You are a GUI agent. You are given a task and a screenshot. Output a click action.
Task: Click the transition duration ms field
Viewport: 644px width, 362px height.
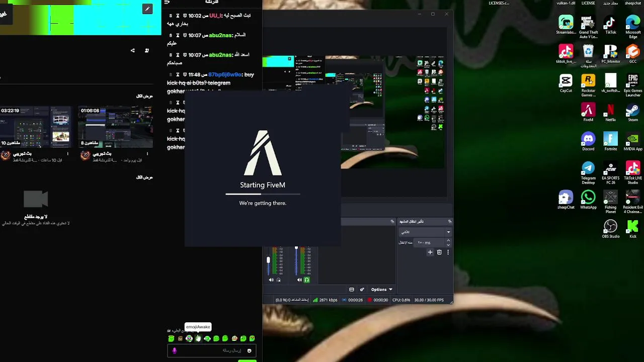pyautogui.click(x=429, y=242)
